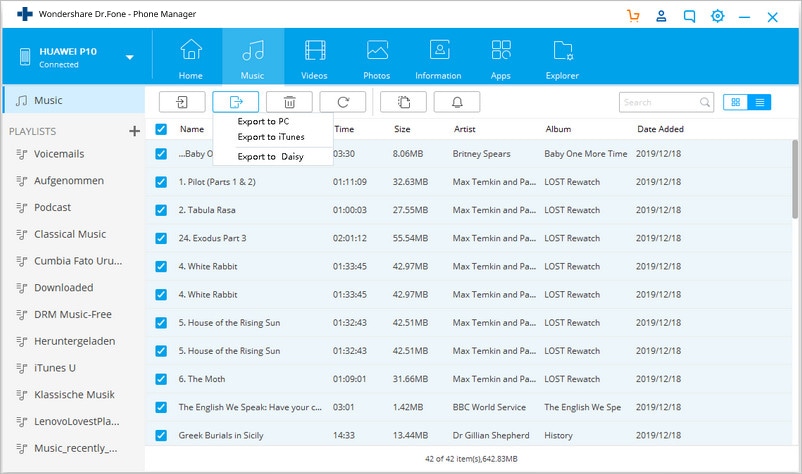This screenshot has height=474, width=802.
Task: Go to the Home tab
Action: coord(191,58)
